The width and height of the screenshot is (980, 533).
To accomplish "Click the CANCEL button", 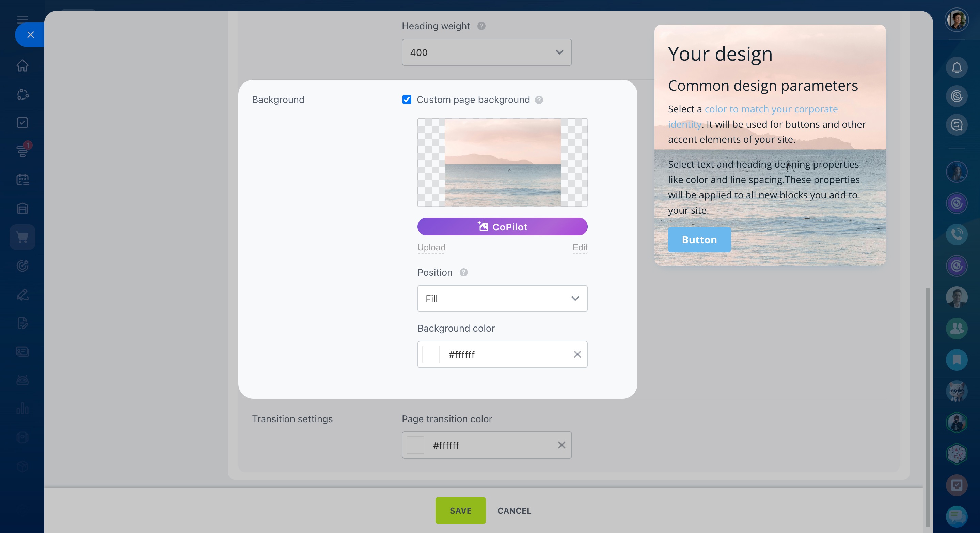I will click(514, 511).
